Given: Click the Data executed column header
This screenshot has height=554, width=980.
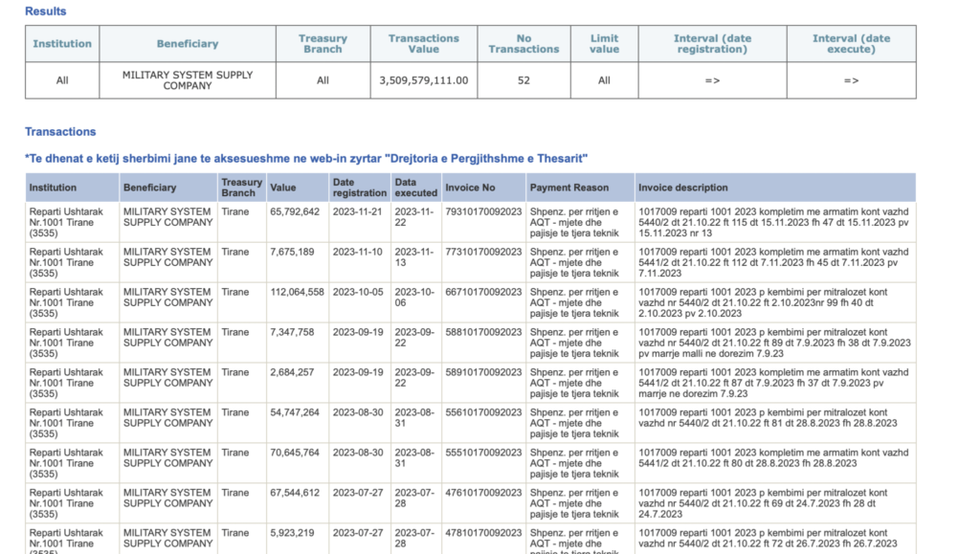Looking at the screenshot, I should coord(415,188).
